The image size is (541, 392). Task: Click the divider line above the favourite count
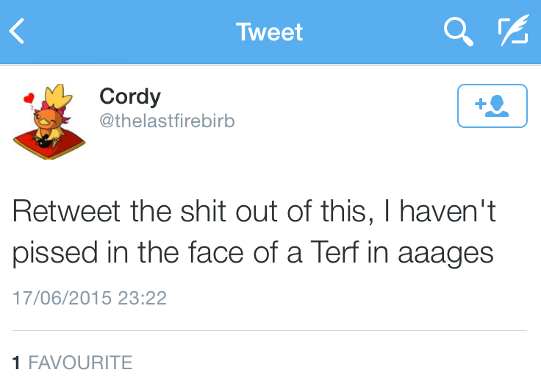(x=270, y=331)
